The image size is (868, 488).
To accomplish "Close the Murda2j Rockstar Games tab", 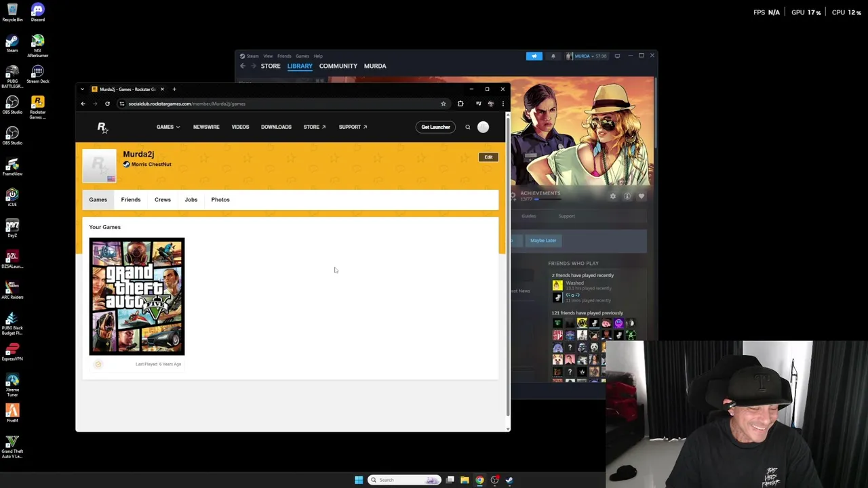I will pos(162,89).
